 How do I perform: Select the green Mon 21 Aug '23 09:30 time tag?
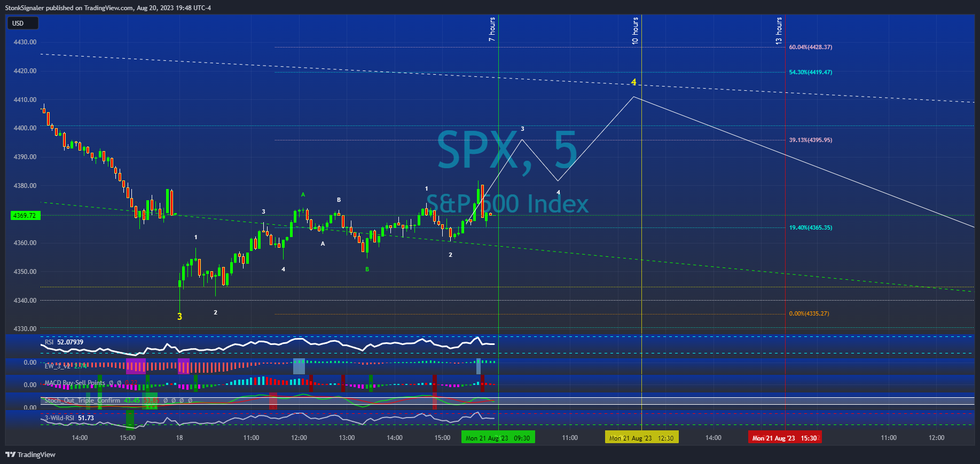pyautogui.click(x=498, y=438)
